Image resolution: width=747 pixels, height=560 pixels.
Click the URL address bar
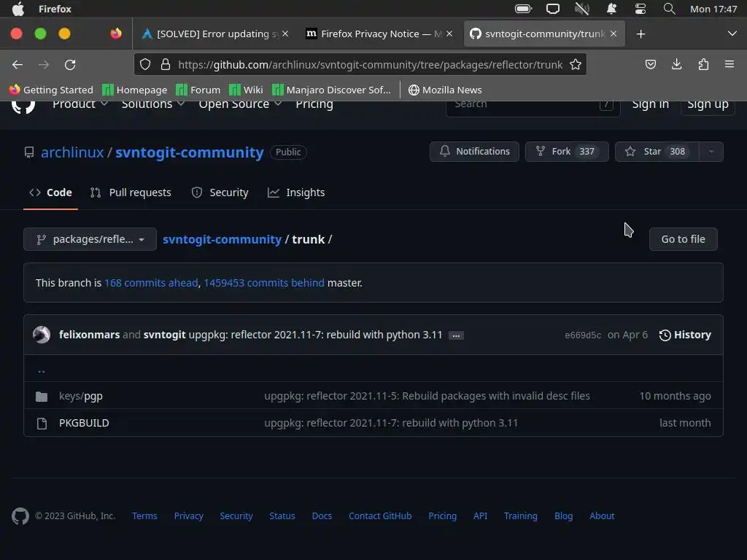click(x=370, y=65)
